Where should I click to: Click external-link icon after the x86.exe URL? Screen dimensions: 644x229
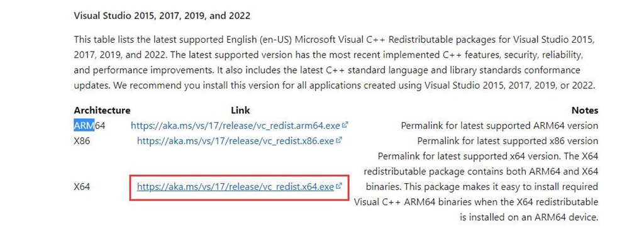(339, 140)
